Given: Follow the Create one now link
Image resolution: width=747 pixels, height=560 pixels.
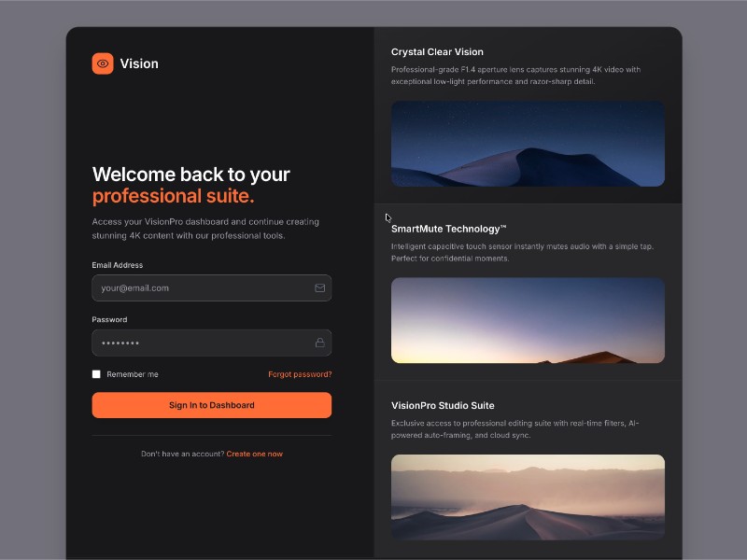Looking at the screenshot, I should (x=253, y=454).
